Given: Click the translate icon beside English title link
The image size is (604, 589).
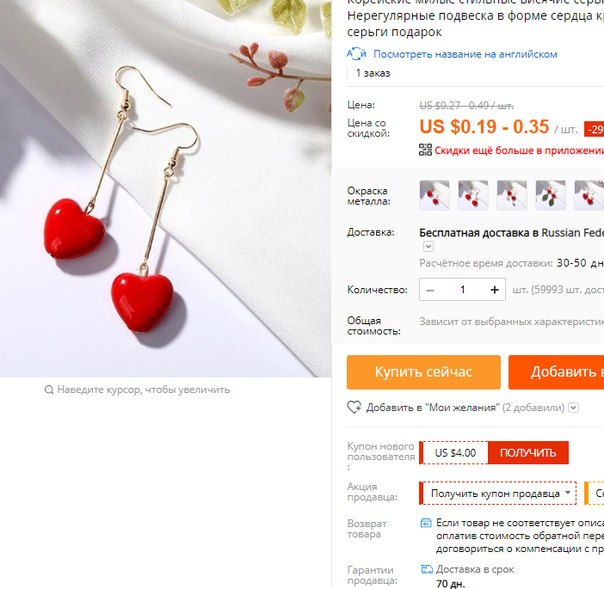Looking at the screenshot, I should (356, 54).
